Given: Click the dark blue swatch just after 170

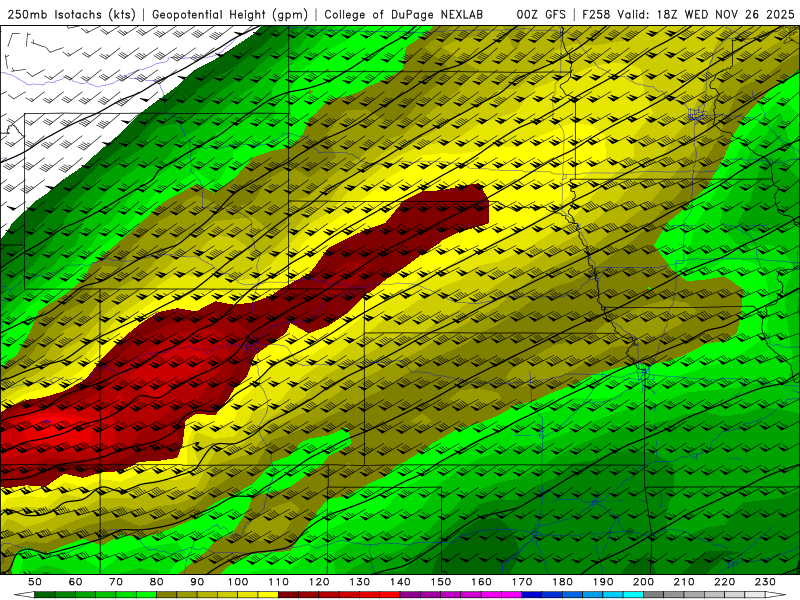Looking at the screenshot, I should pyautogui.click(x=532, y=594).
